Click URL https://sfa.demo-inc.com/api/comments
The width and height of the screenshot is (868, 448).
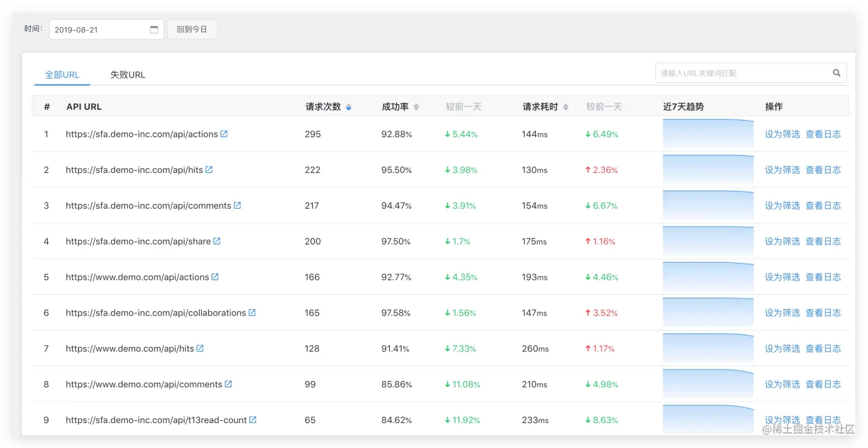149,206
